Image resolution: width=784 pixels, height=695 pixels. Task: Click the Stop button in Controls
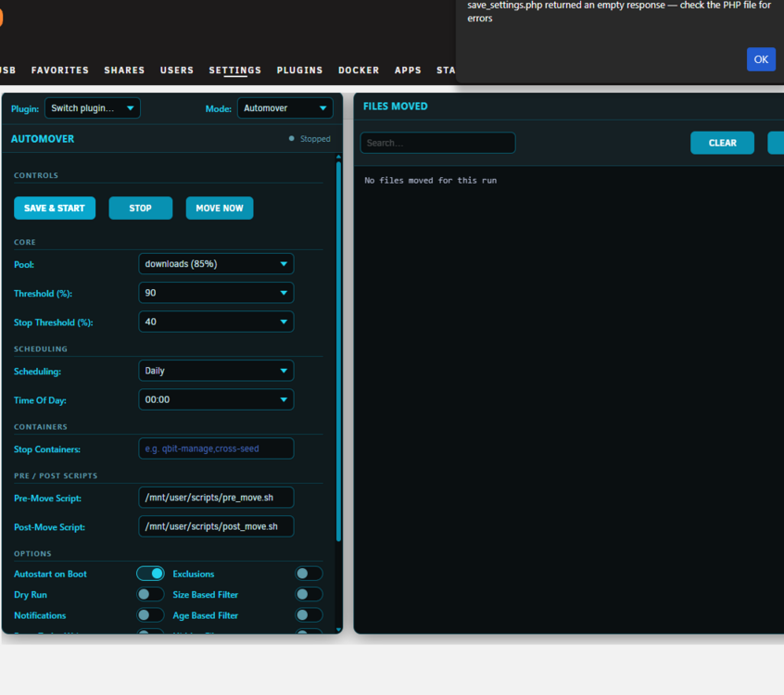(141, 208)
